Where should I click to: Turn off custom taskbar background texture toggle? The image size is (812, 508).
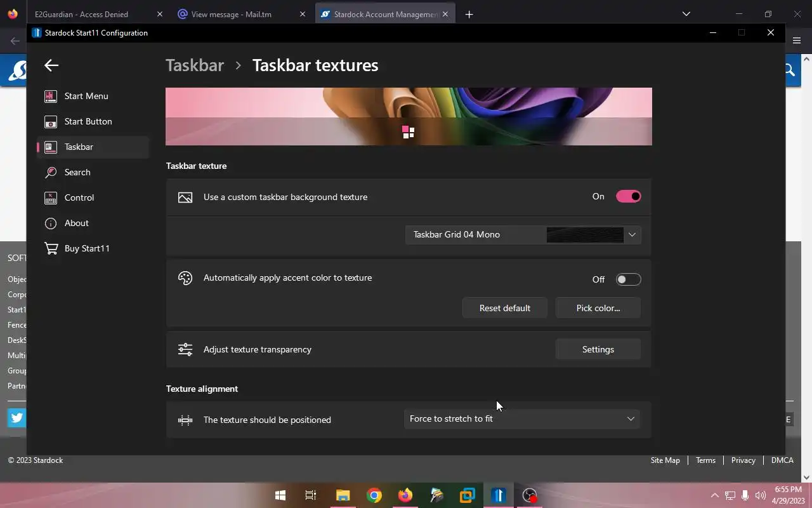pos(628,196)
